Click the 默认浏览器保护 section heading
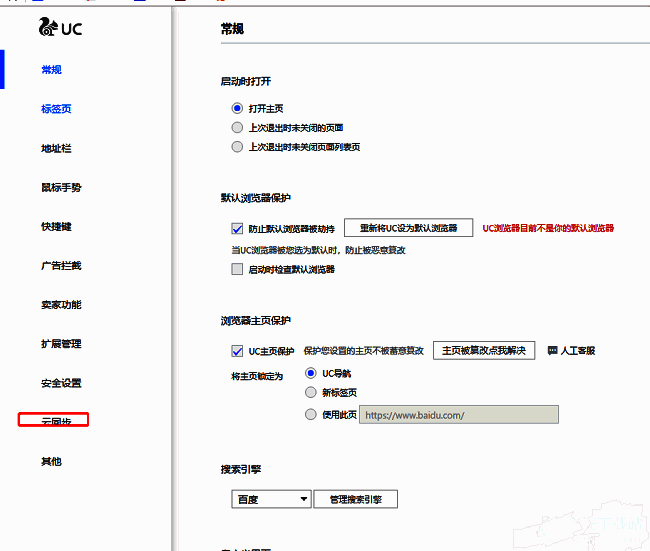This screenshot has width=650, height=551. click(256, 198)
